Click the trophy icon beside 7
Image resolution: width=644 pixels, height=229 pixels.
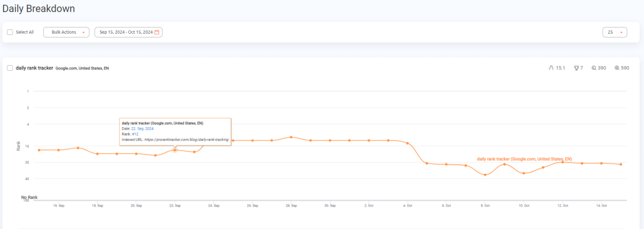click(576, 68)
